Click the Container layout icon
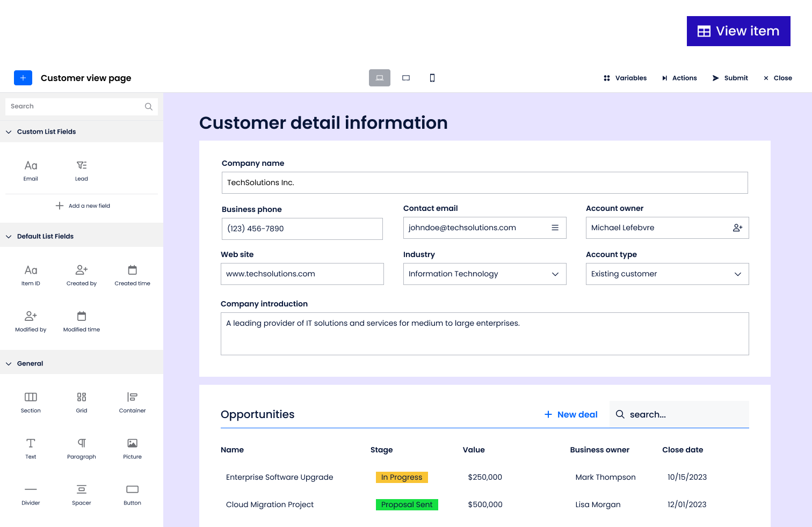Viewport: 812px width, 527px height. [132, 397]
